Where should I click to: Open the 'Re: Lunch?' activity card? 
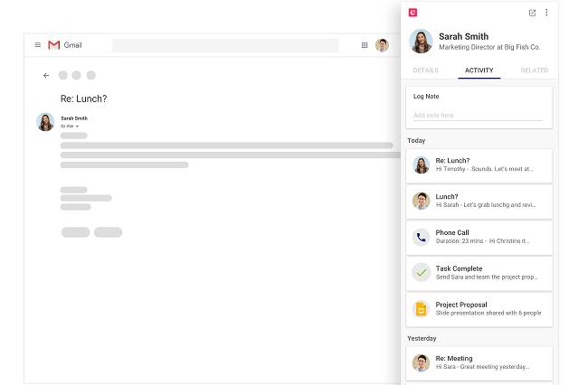pyautogui.click(x=479, y=165)
